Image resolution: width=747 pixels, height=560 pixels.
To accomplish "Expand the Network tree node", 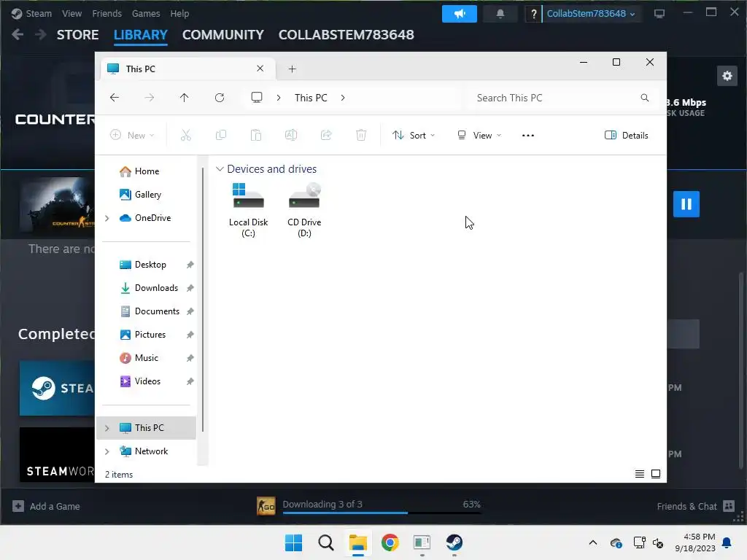I will click(x=107, y=451).
